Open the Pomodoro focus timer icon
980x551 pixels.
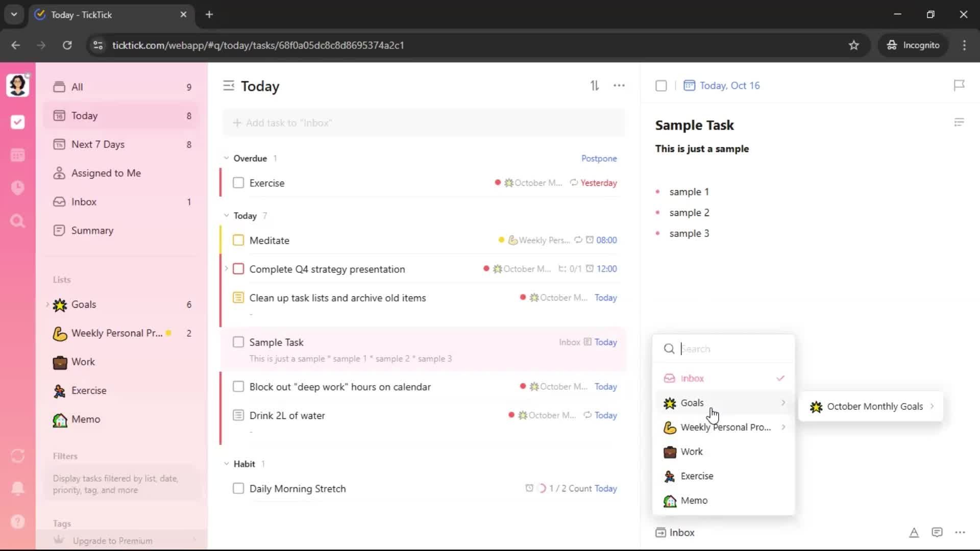pyautogui.click(x=17, y=188)
